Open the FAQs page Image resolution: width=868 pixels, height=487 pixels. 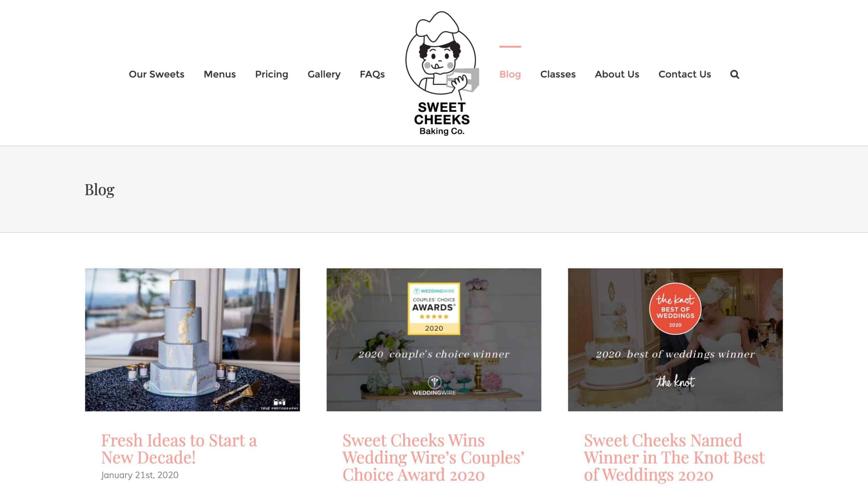click(x=372, y=74)
